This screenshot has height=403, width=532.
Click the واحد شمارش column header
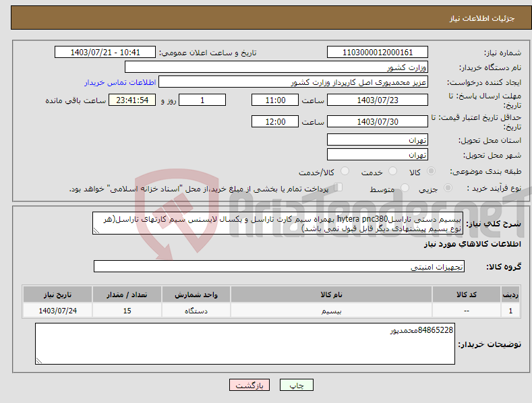tap(196, 294)
